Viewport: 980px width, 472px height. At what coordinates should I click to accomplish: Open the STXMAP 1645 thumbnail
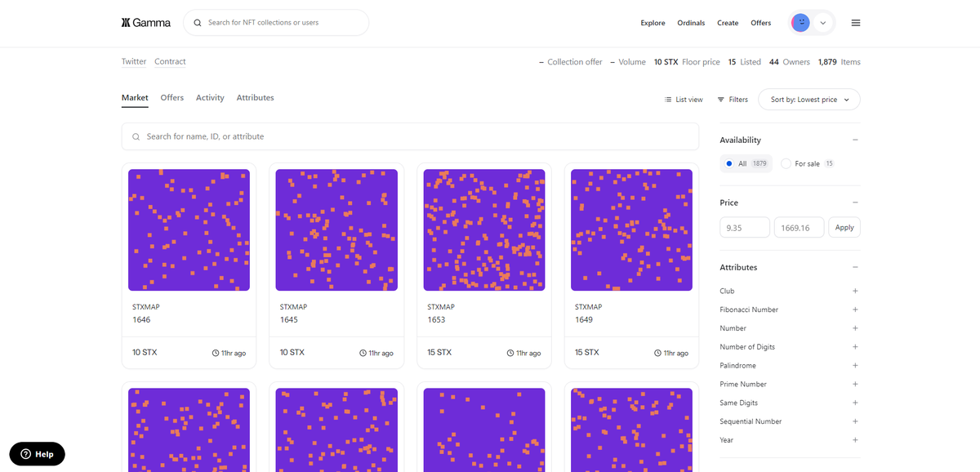coord(336,229)
